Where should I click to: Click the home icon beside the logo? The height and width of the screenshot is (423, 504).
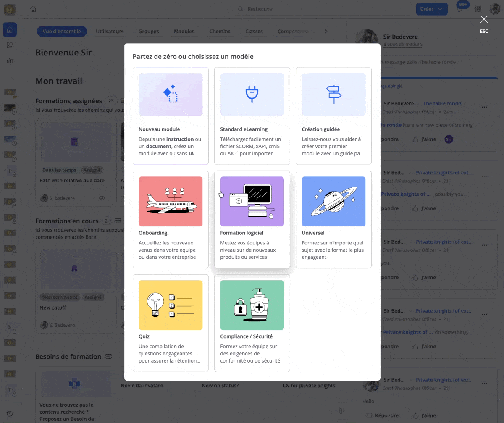pyautogui.click(x=33, y=8)
